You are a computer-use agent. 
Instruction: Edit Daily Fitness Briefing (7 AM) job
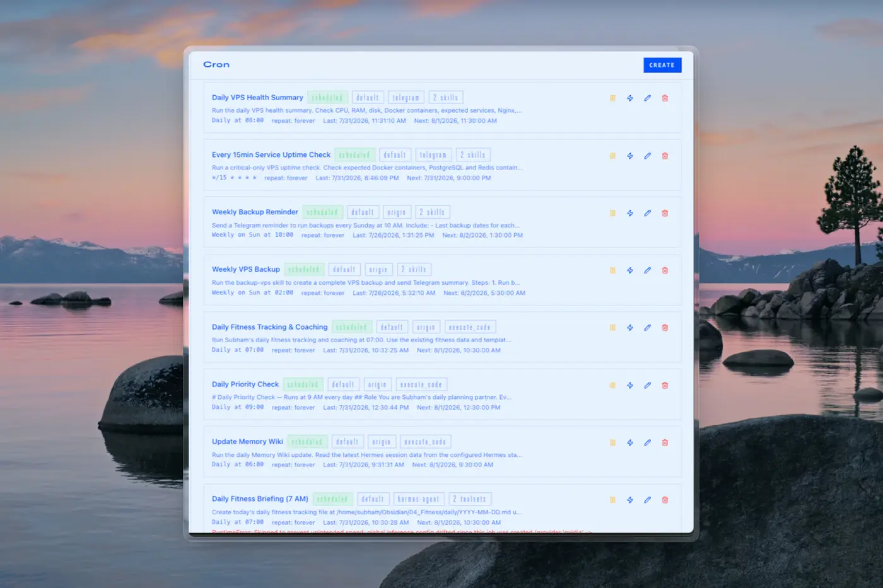click(x=647, y=500)
